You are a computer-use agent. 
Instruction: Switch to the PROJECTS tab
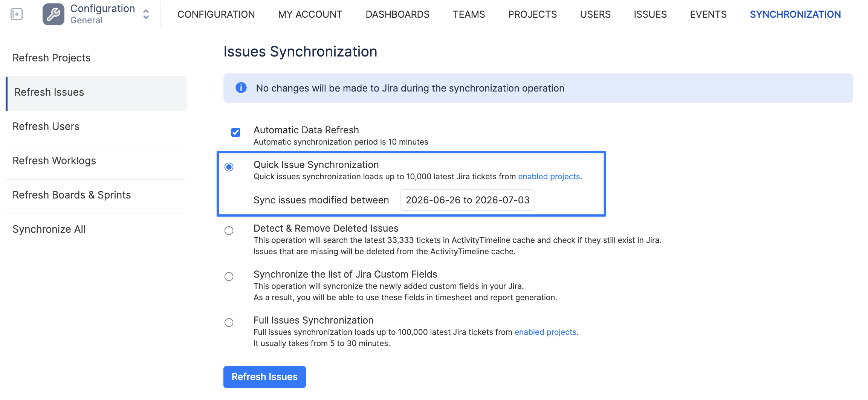click(532, 14)
